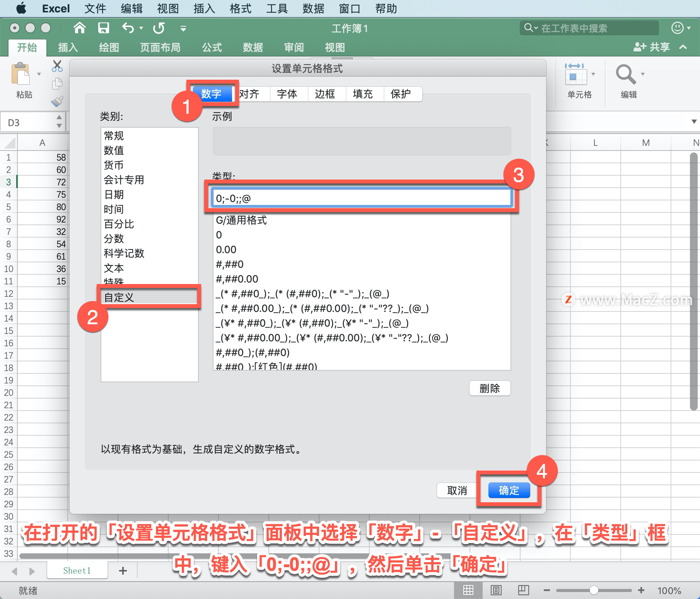700x599 pixels.
Task: Click the Paste clipboard icon
Action: coord(20,74)
